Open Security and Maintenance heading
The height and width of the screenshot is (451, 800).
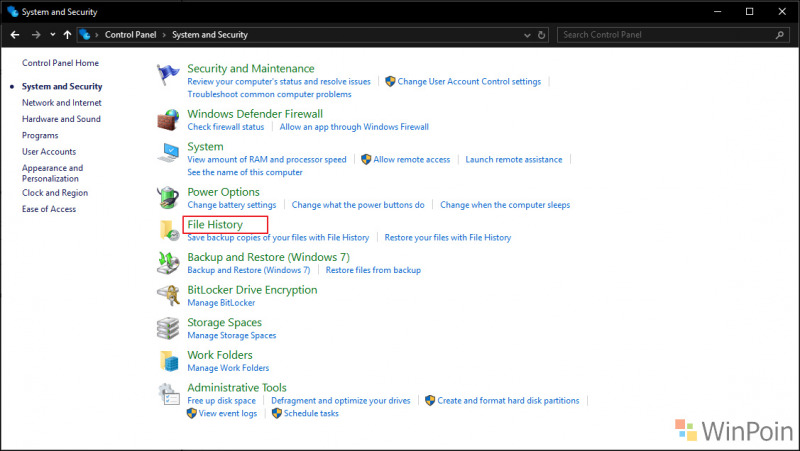[x=251, y=68]
